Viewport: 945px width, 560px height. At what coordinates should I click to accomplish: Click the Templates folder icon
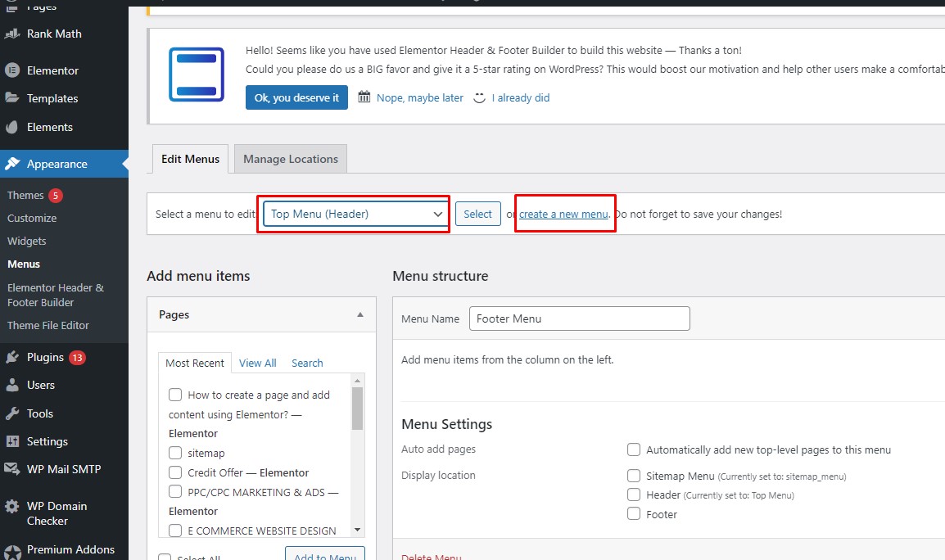point(12,97)
